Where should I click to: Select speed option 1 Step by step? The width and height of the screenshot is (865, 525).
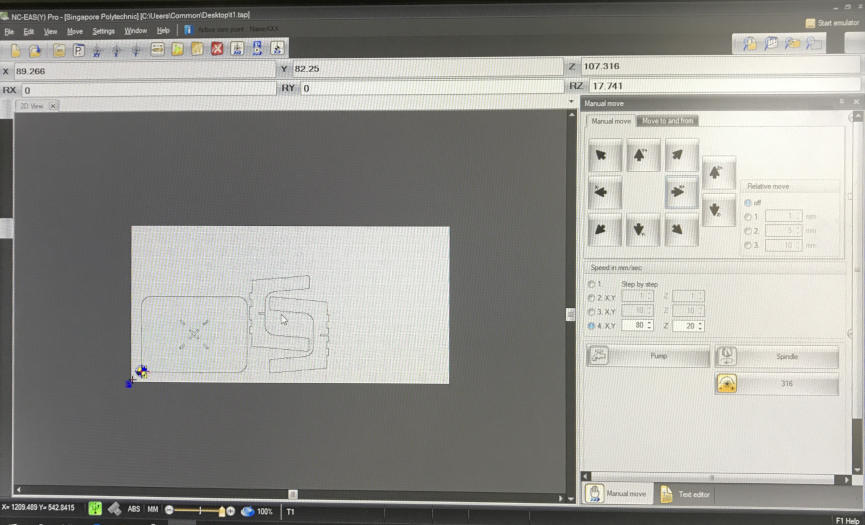pos(591,284)
